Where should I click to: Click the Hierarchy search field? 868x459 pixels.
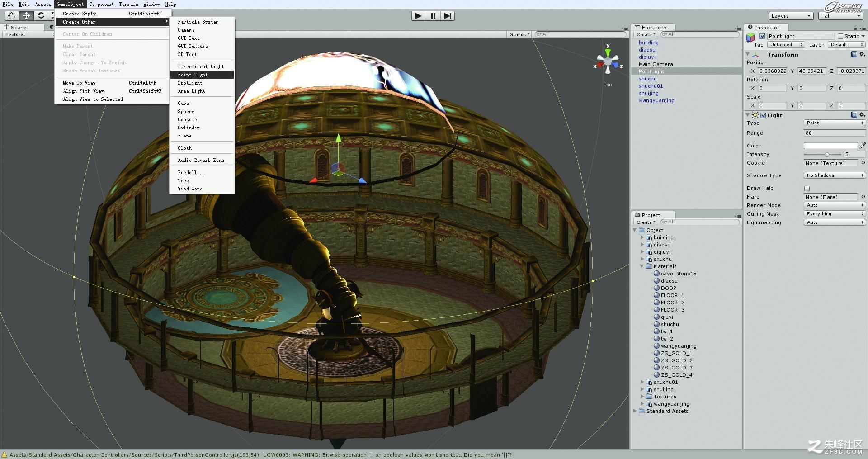coord(700,34)
